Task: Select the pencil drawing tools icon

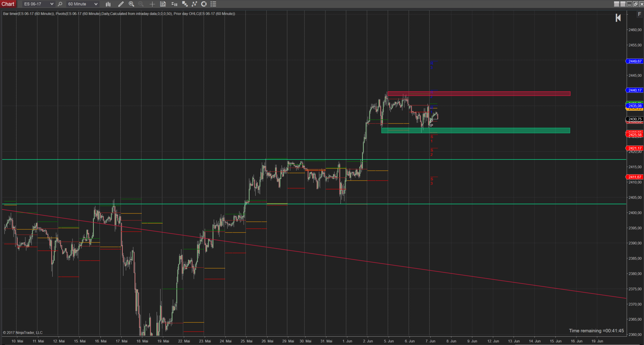Action: click(121, 4)
